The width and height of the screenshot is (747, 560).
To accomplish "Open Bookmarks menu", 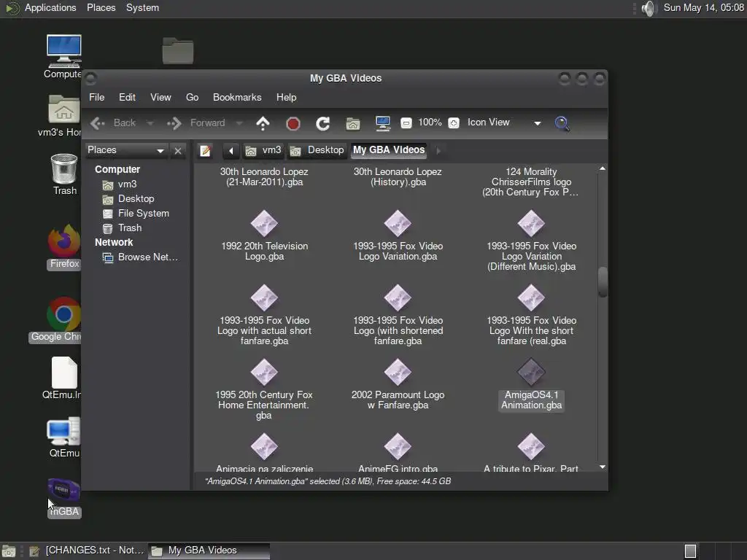I will pyautogui.click(x=237, y=97).
